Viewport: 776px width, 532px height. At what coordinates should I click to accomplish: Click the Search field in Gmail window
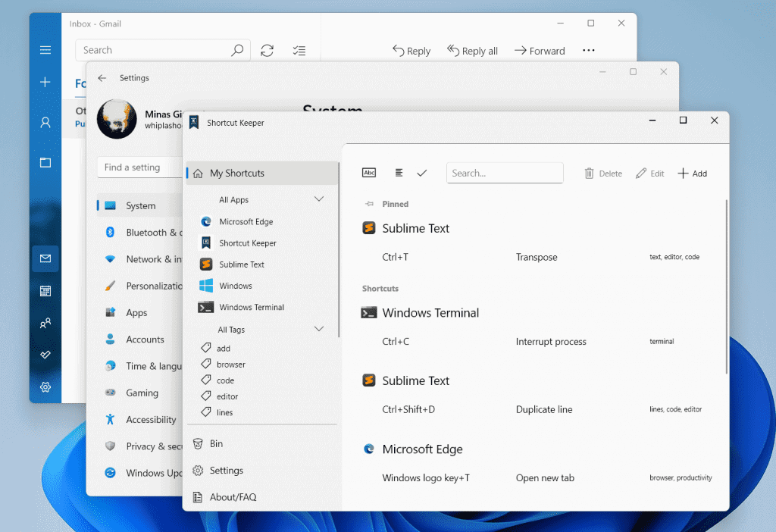coord(163,50)
